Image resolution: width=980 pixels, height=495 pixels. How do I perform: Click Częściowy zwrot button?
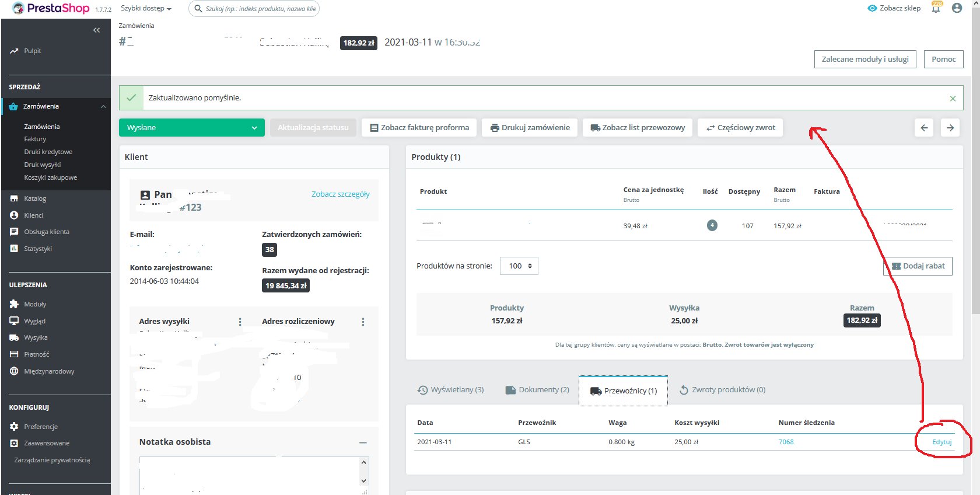740,128
